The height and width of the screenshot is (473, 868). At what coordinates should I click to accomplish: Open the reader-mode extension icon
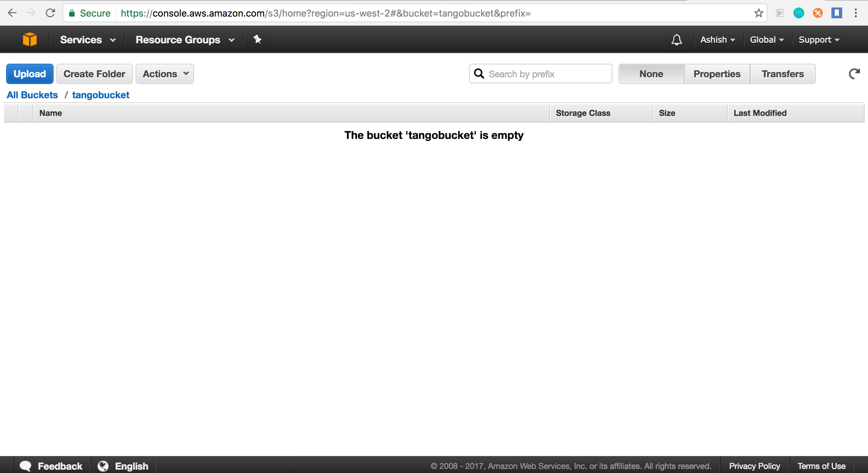[780, 13]
